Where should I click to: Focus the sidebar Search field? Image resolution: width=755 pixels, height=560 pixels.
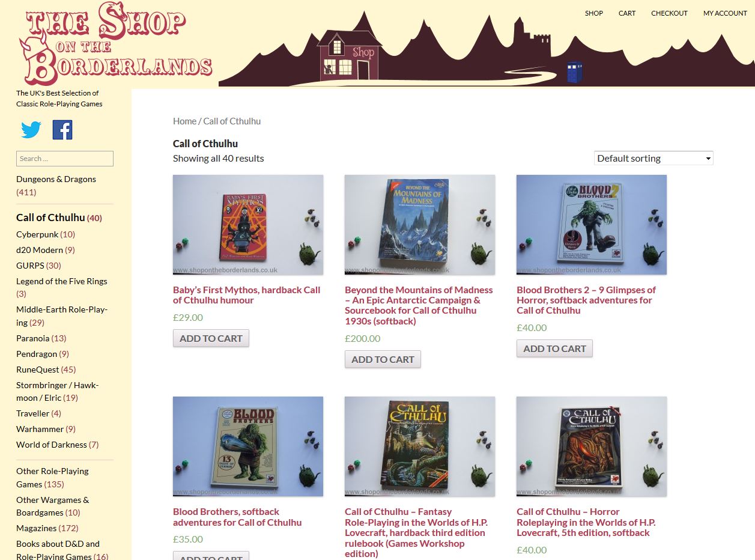point(65,159)
